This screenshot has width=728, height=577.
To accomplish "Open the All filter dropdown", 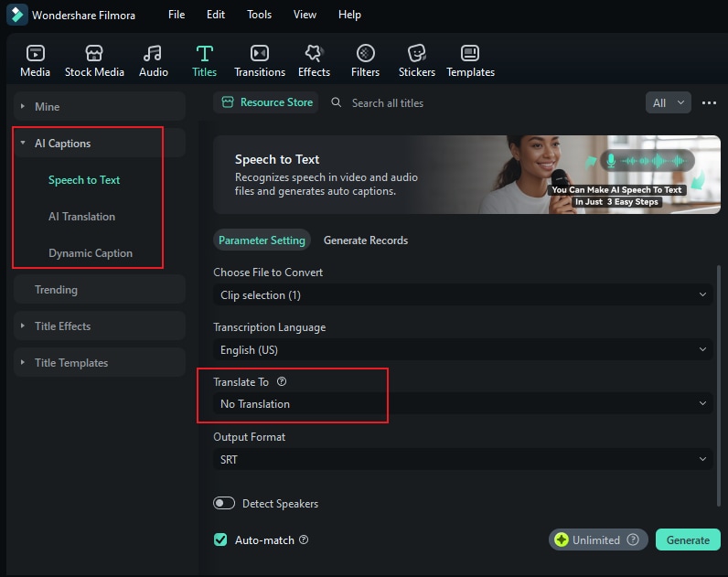I will point(669,102).
